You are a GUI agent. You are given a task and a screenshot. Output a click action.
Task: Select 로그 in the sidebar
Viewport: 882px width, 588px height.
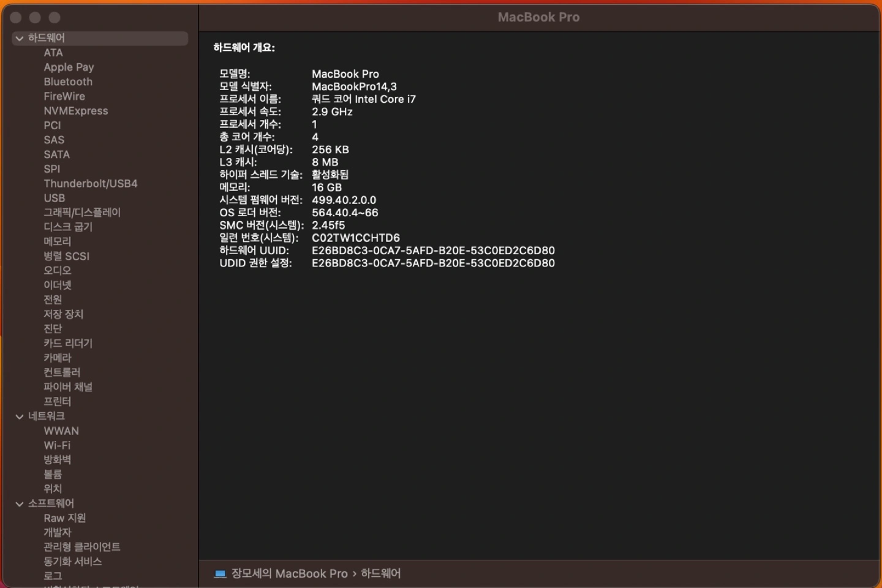pos(53,576)
